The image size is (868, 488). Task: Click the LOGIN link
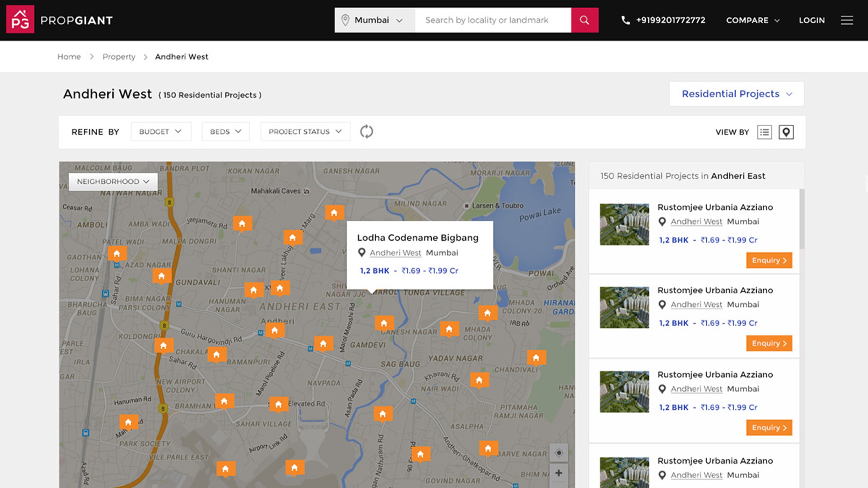click(x=812, y=20)
